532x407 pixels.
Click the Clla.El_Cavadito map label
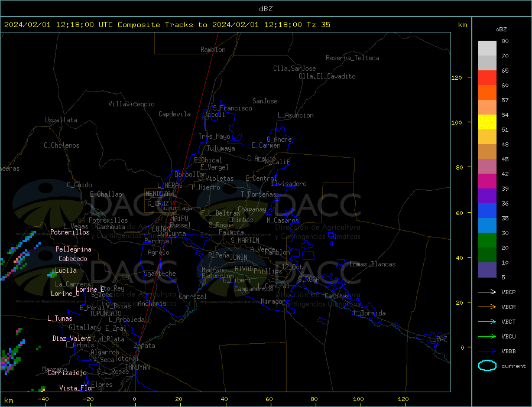click(327, 76)
